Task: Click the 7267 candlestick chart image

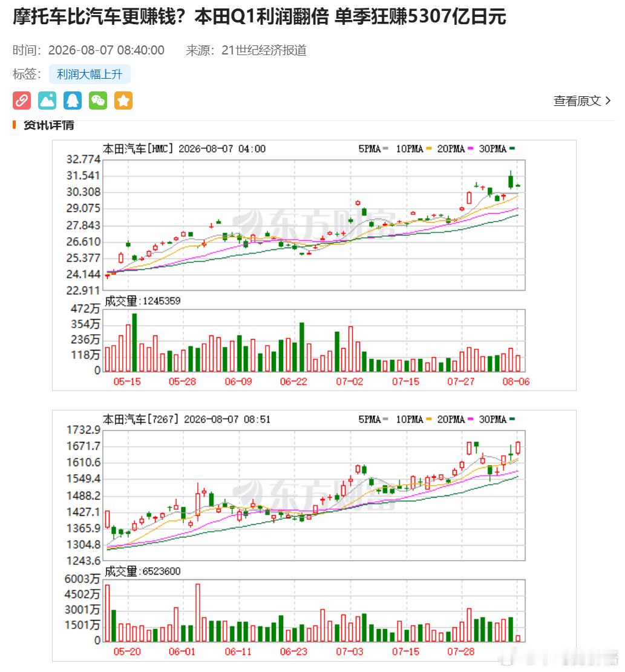Action: point(314,536)
